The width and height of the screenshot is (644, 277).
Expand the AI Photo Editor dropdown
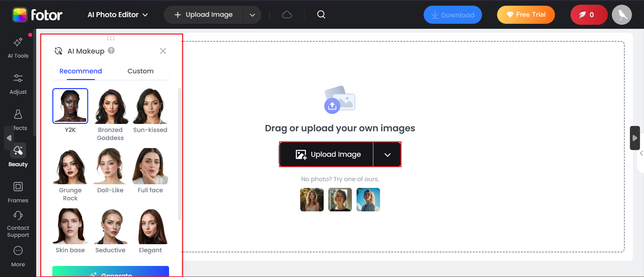pyautogui.click(x=118, y=15)
